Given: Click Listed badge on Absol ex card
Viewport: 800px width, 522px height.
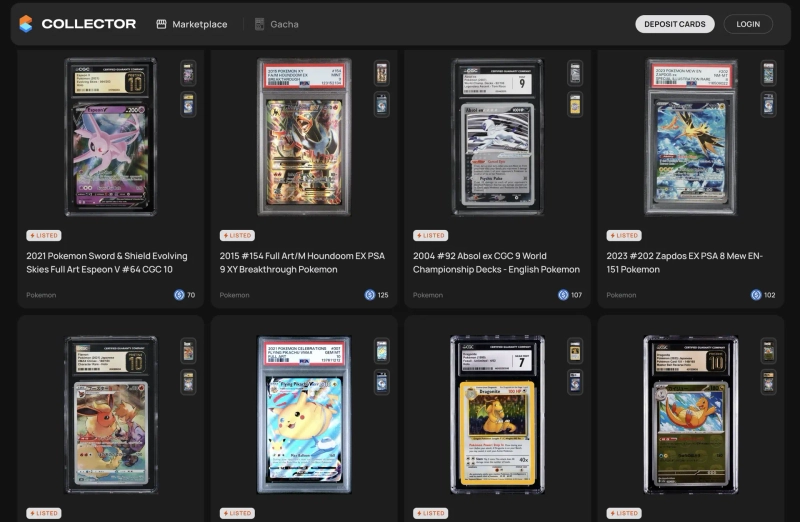Looking at the screenshot, I should pos(431,235).
